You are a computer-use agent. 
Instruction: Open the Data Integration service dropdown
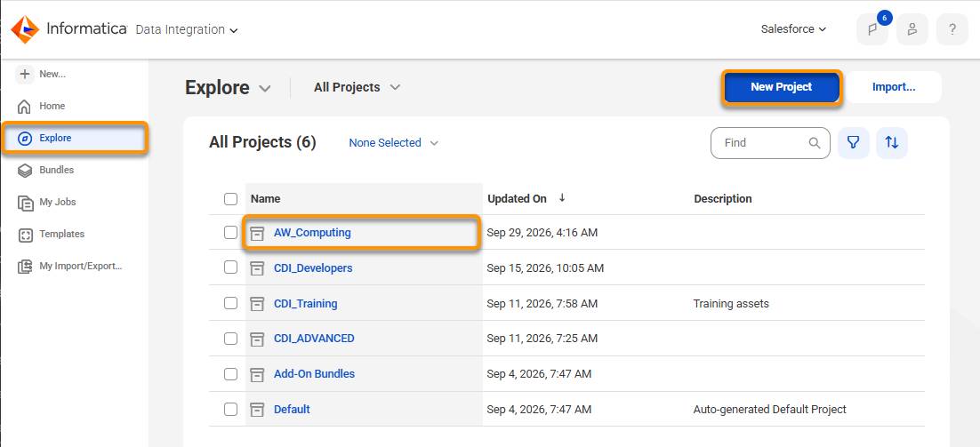[x=186, y=29]
